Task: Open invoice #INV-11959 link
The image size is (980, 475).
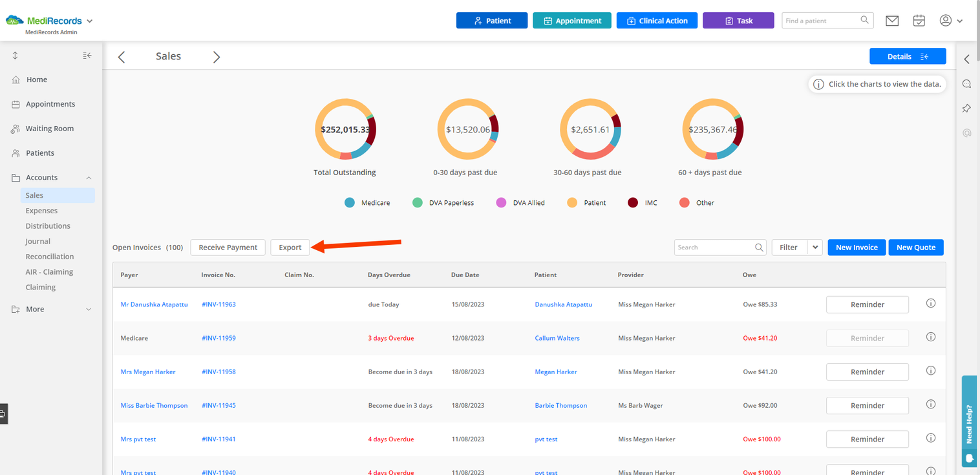Action: (218, 338)
